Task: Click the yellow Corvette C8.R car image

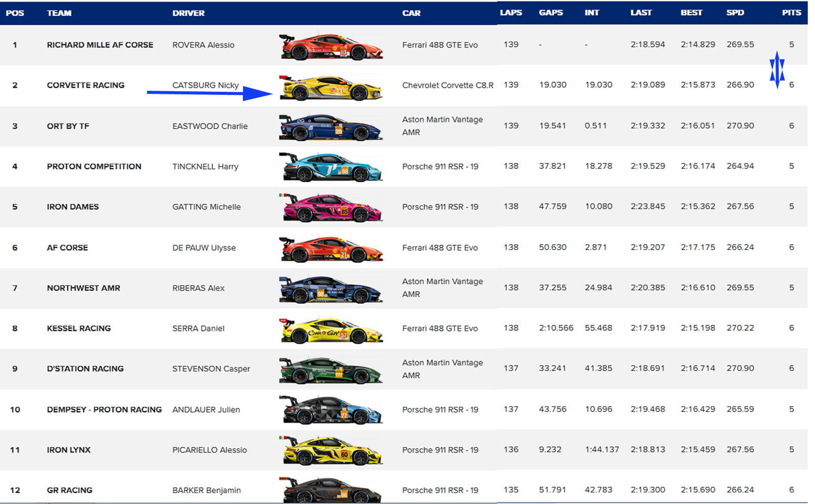Action: pos(331,87)
